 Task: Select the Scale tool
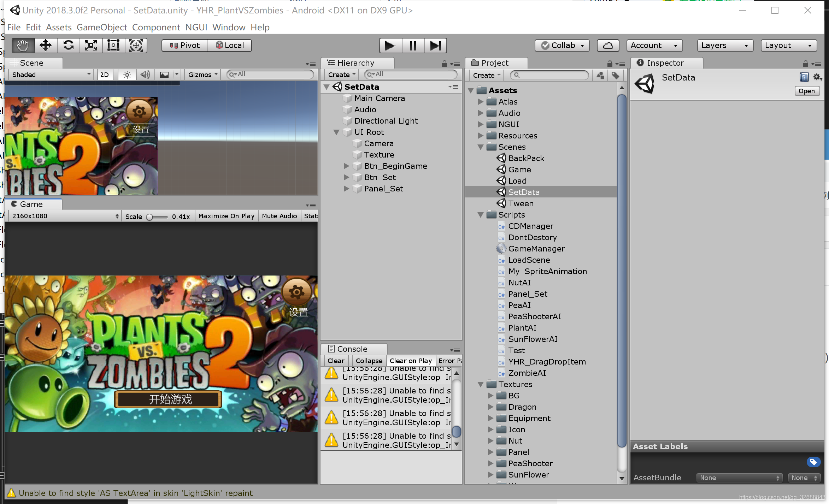click(91, 46)
